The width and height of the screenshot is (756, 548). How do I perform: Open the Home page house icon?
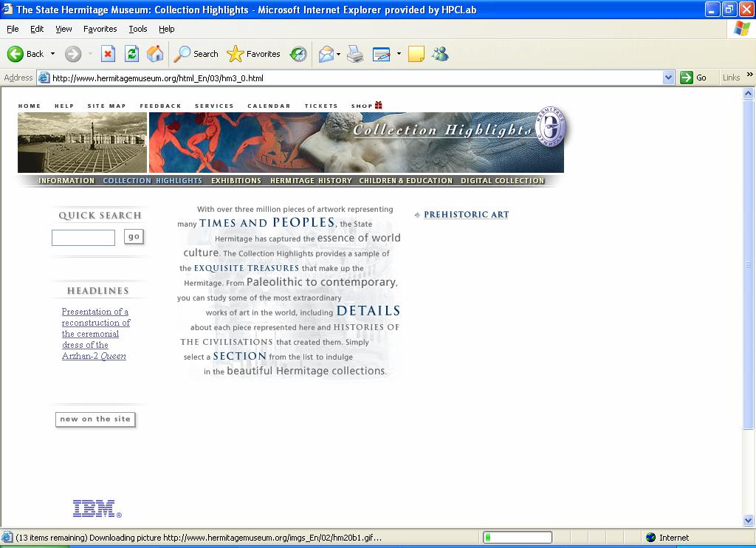pos(155,54)
